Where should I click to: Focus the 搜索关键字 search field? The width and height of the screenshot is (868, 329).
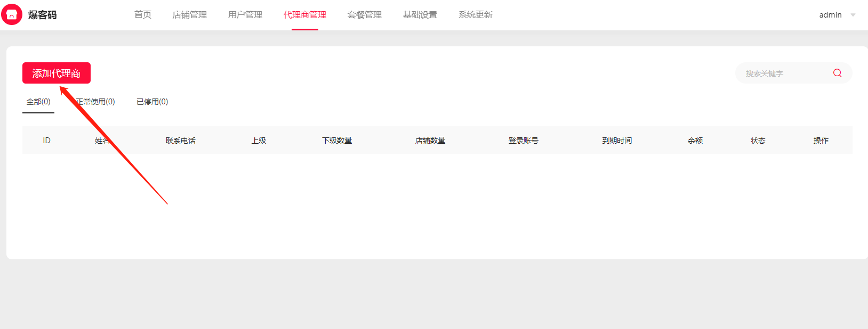coord(784,73)
